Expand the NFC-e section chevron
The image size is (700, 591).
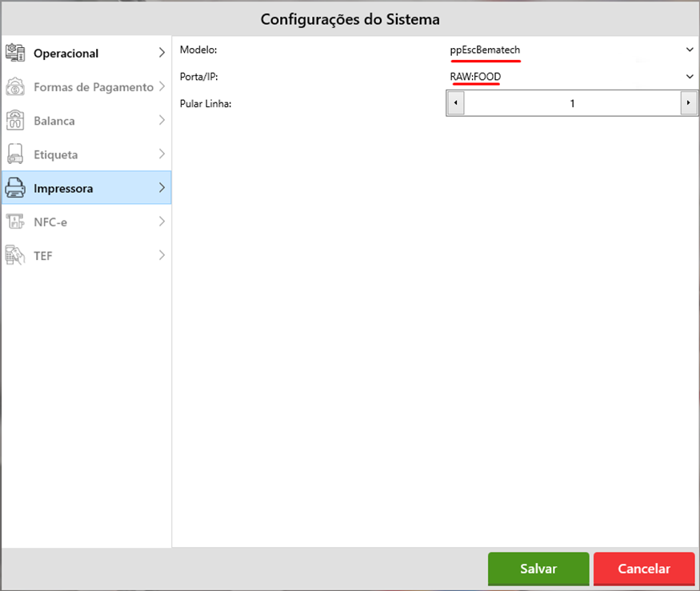(162, 222)
